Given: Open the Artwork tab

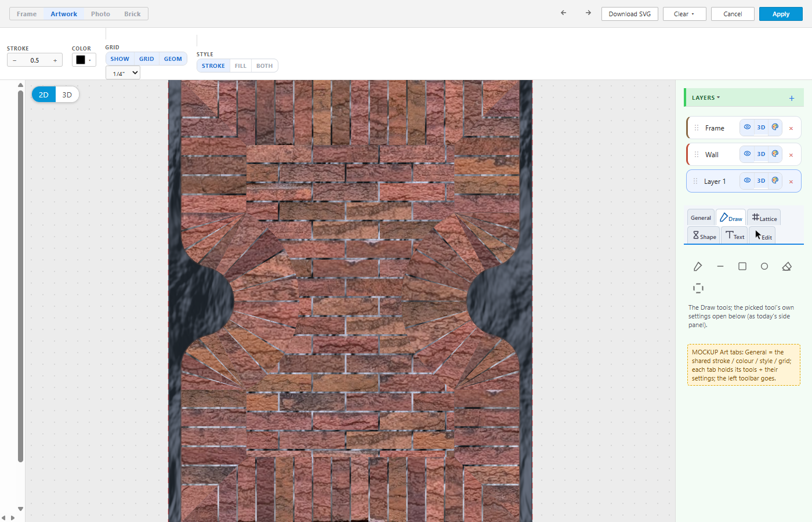Looking at the screenshot, I should [64, 14].
